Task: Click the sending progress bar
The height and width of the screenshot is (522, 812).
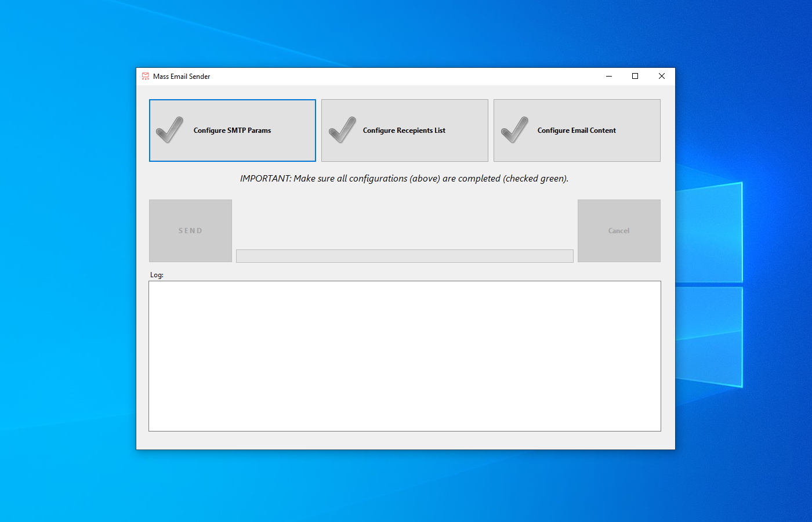Action: coord(405,256)
